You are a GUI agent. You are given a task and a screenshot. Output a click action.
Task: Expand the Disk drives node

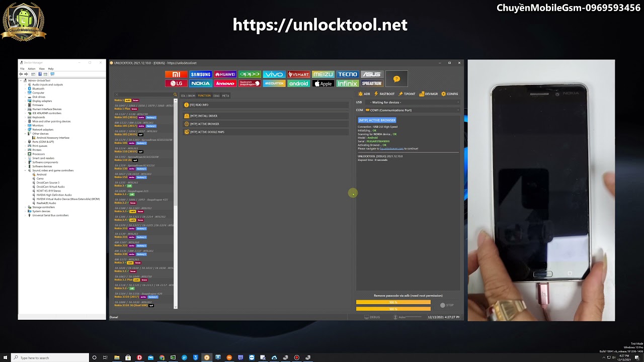pos(25,97)
